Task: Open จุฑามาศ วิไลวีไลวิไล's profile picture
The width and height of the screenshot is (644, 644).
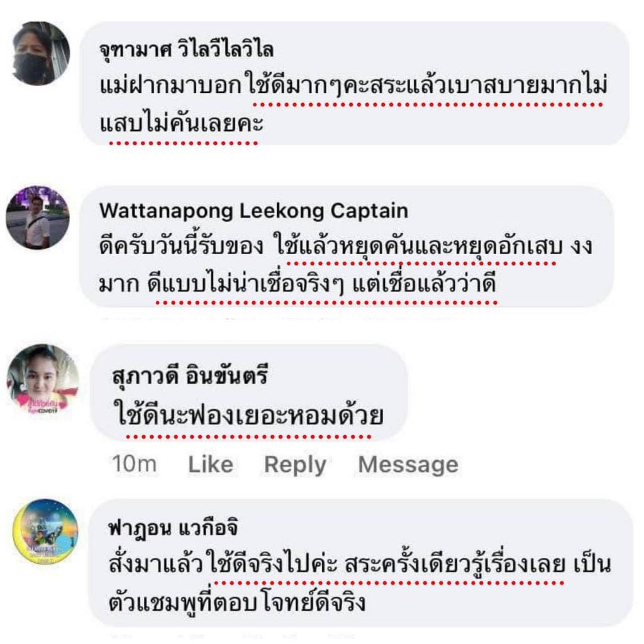Action: [40, 53]
